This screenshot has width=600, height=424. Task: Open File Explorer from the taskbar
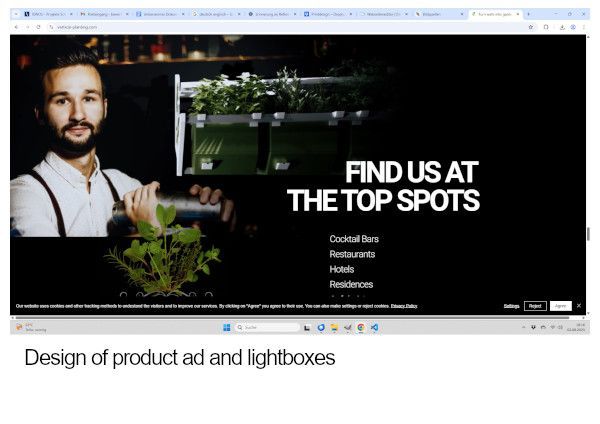334,328
